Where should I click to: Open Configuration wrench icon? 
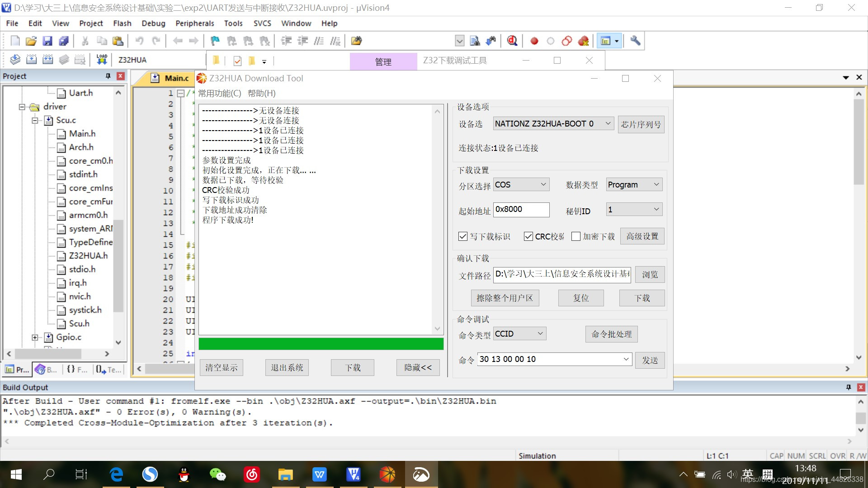(635, 41)
